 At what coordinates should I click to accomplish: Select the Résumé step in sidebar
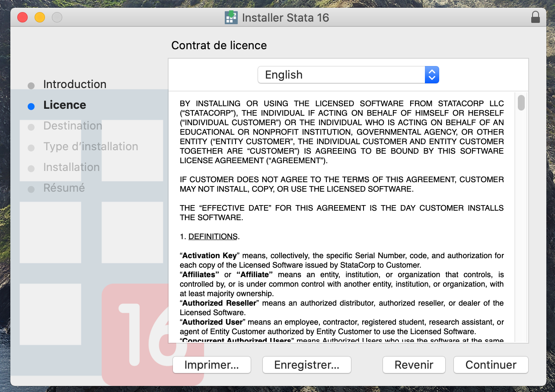64,188
